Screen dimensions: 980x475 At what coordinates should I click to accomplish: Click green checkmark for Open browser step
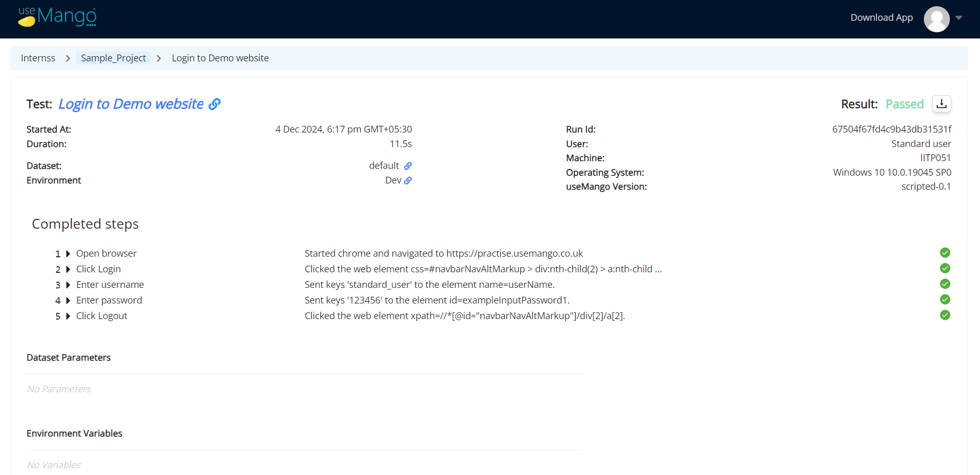point(945,253)
